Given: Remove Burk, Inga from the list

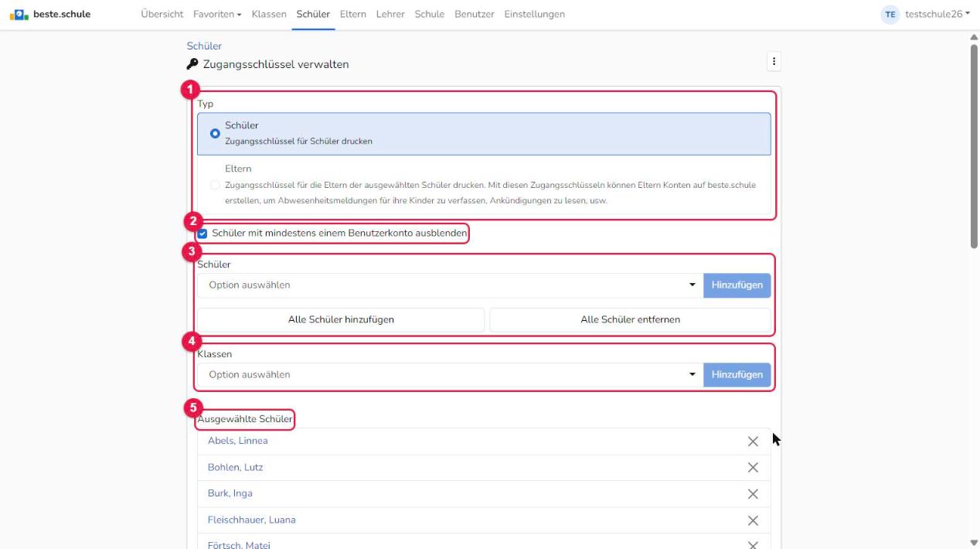Looking at the screenshot, I should (753, 494).
